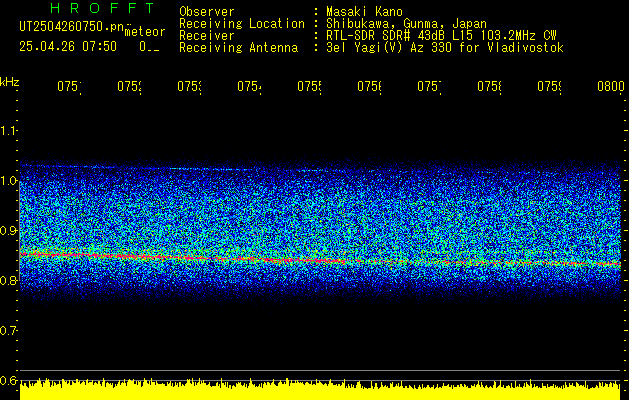
Task: Click the 1.1 kHz axis label
Action: [8, 130]
